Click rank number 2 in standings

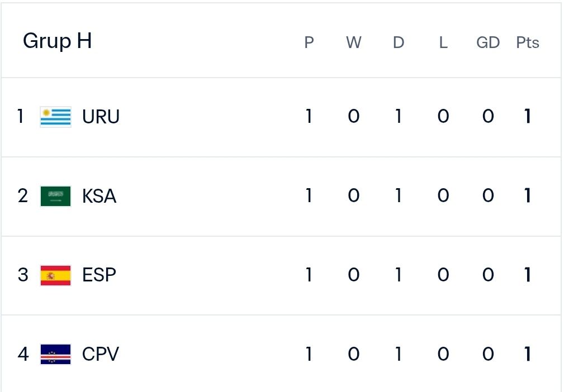[23, 196]
